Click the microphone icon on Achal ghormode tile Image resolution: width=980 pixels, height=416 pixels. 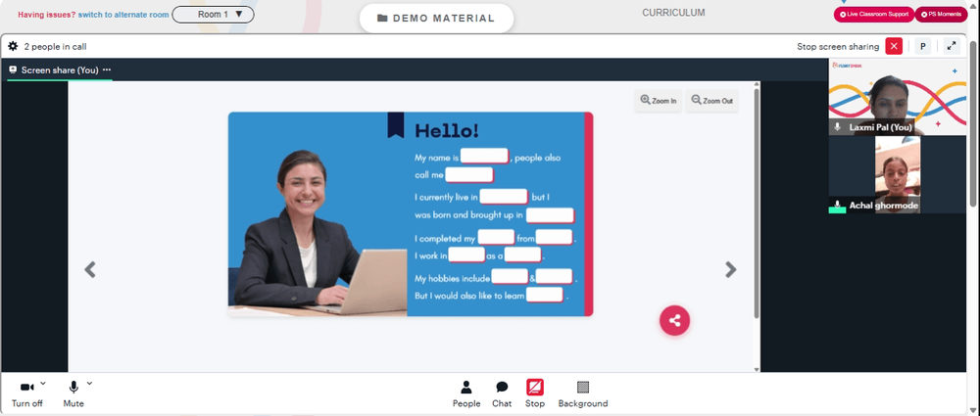[x=838, y=205]
